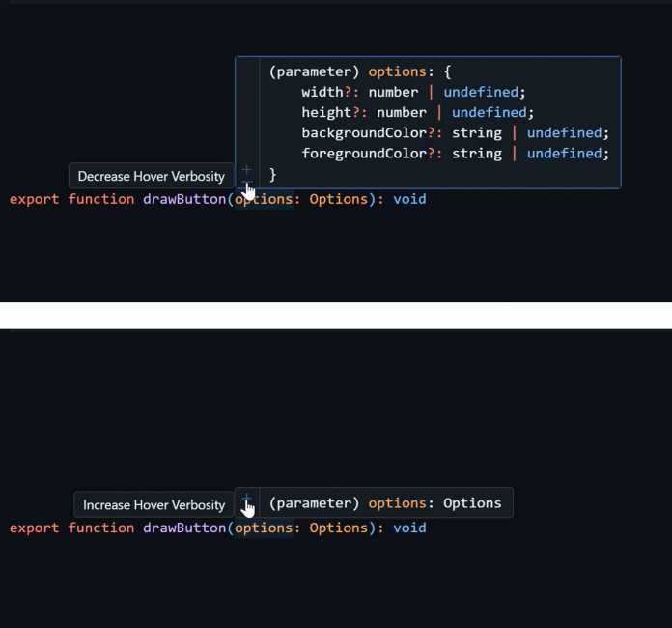Image resolution: width=672 pixels, height=628 pixels.
Task: Click the 'void' return type in the upper editor
Action: pos(409,199)
